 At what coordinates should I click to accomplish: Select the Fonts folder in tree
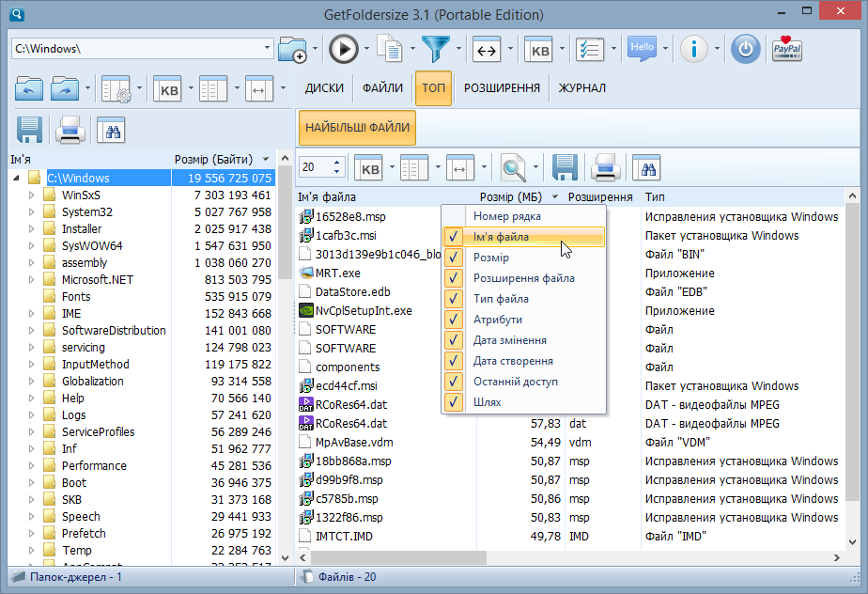click(x=76, y=297)
